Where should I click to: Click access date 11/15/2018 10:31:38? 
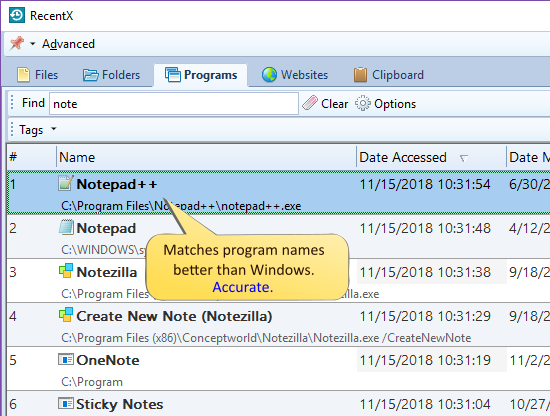(425, 272)
